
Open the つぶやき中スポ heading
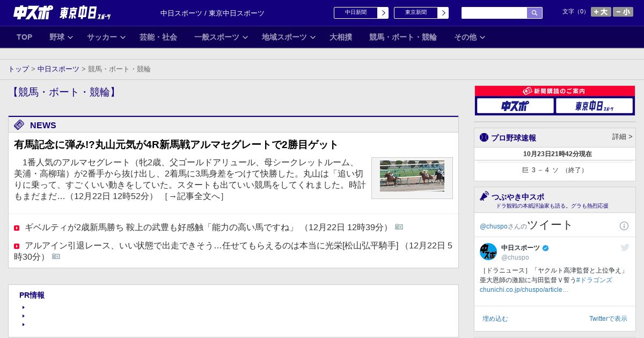coord(518,197)
